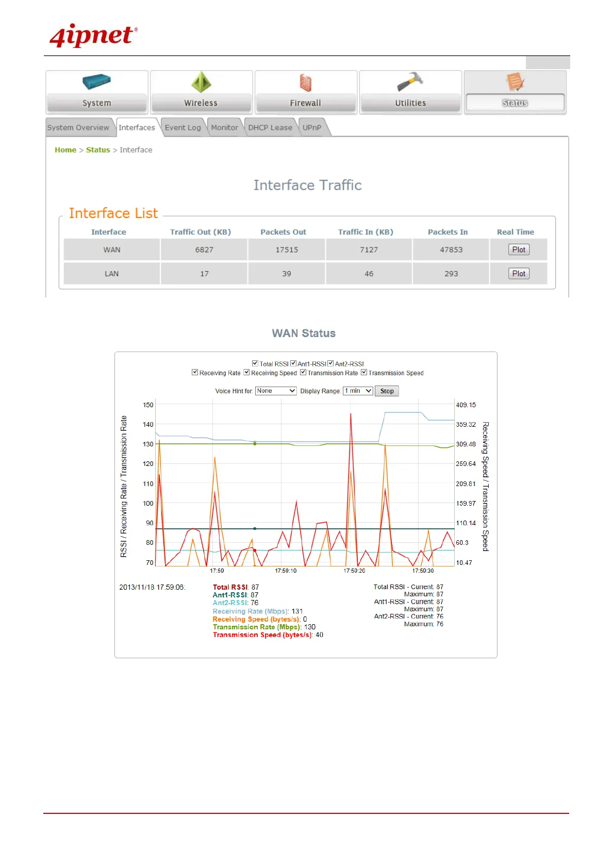Click the 4ipnet logo
Viewport: 614px width, 868px height.
tap(93, 36)
